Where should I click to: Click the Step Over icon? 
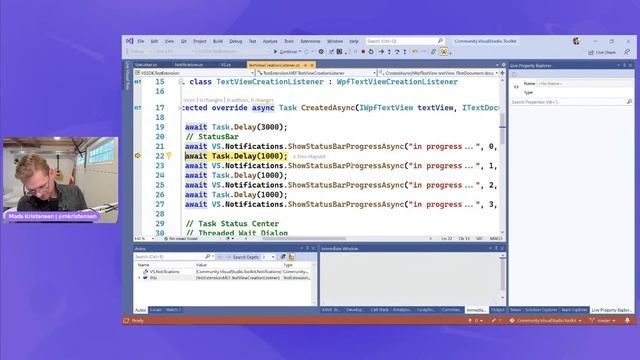tap(397, 52)
